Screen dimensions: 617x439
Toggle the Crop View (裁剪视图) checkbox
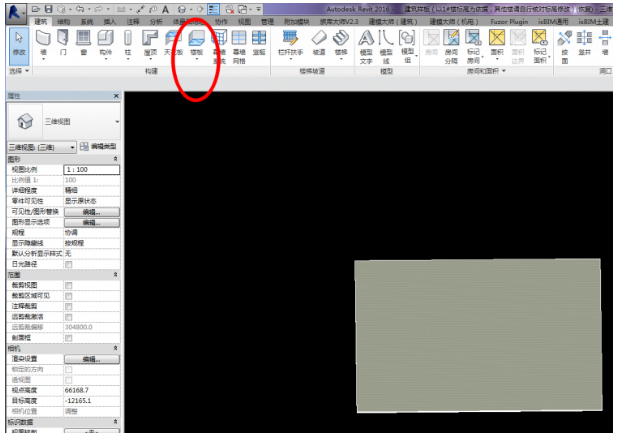69,285
